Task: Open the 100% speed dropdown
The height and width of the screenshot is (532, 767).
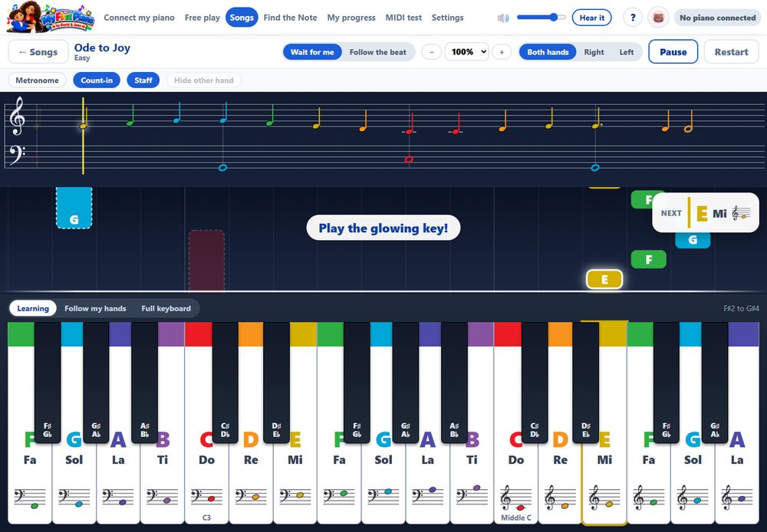Action: (466, 52)
